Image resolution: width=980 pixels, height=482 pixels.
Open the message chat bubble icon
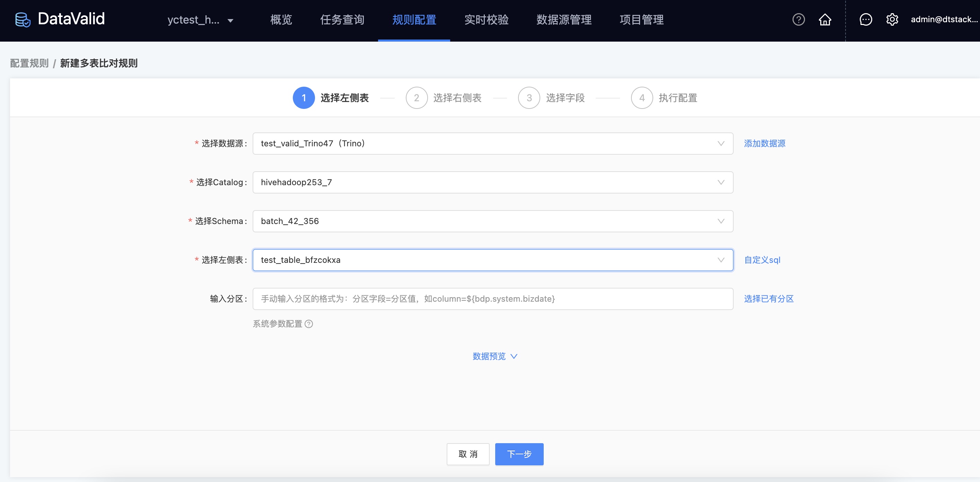[x=866, y=19]
